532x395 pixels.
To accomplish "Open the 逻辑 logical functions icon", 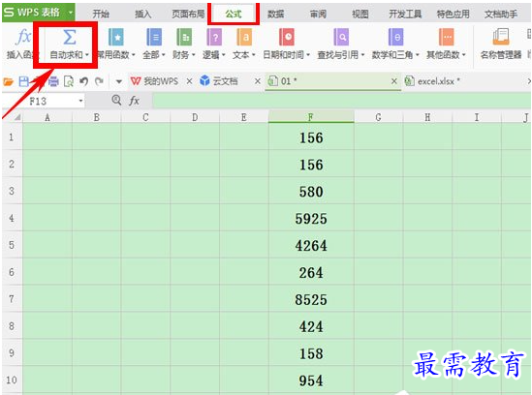I will click(214, 37).
